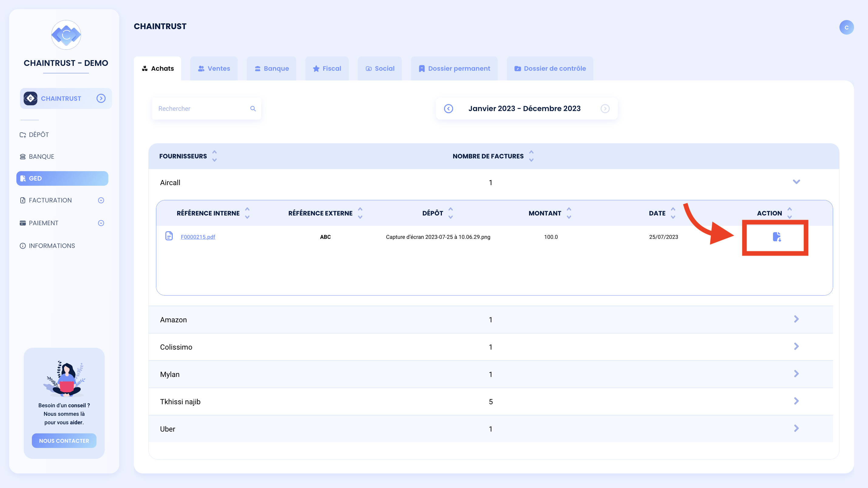Viewport: 868px width, 488px height.
Task: Click the Janvier 2023 - Décembre 2023 period label
Action: pyautogui.click(x=524, y=109)
